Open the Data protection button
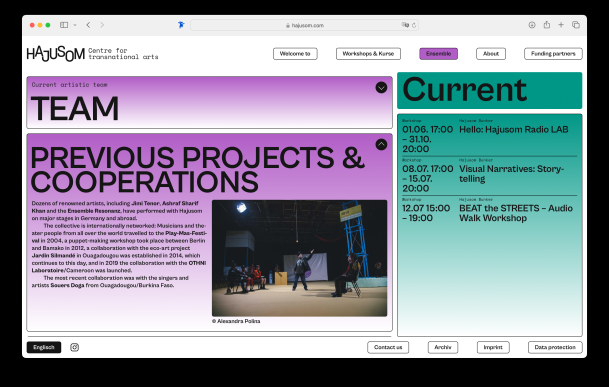This screenshot has width=609, height=387. (555, 347)
